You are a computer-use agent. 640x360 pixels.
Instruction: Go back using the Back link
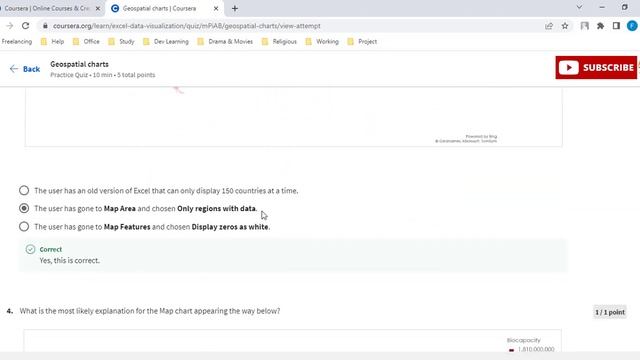tap(25, 69)
